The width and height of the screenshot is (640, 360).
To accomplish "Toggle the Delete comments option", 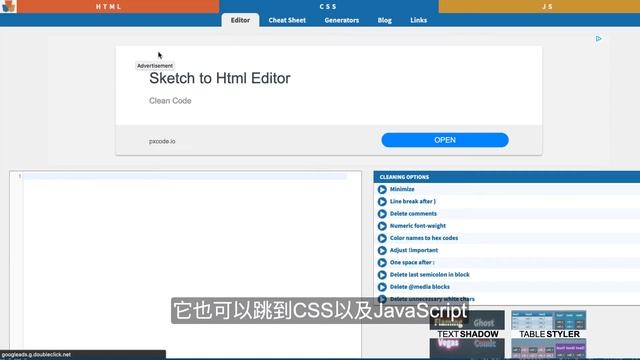I will 382,214.
